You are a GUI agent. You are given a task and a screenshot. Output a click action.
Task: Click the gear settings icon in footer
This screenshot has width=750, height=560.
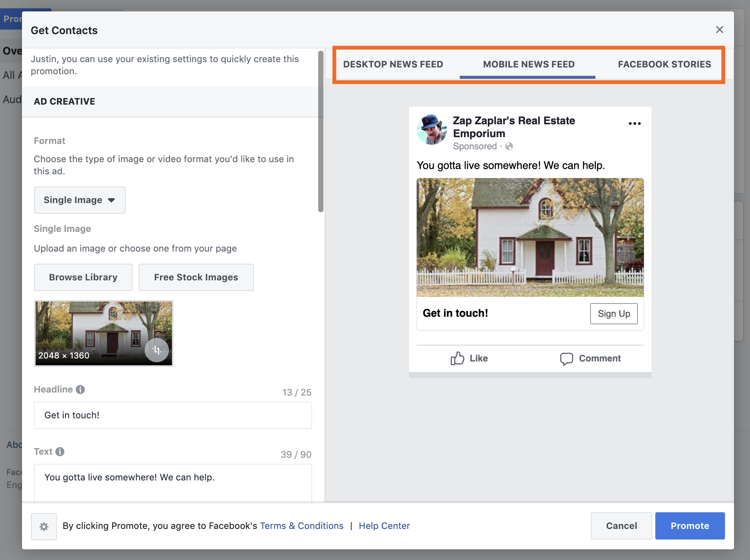[44, 526]
